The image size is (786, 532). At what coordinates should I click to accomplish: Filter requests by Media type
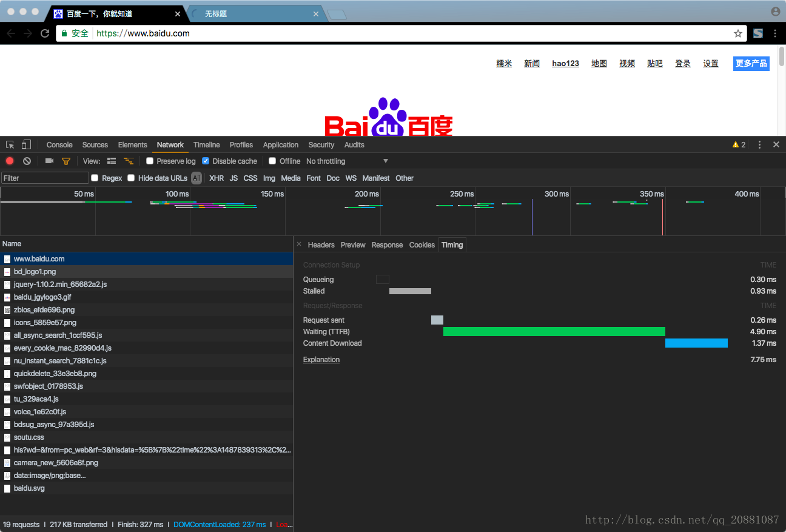291,178
